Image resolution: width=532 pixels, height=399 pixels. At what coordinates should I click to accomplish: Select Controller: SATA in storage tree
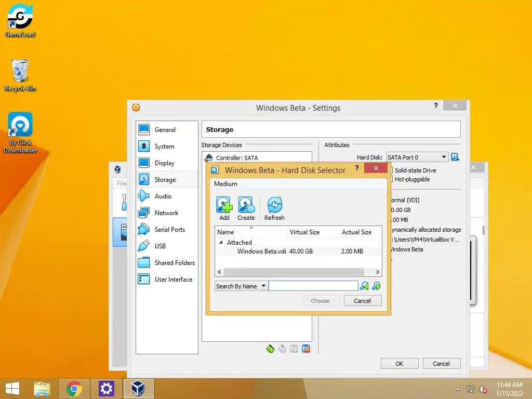point(257,158)
